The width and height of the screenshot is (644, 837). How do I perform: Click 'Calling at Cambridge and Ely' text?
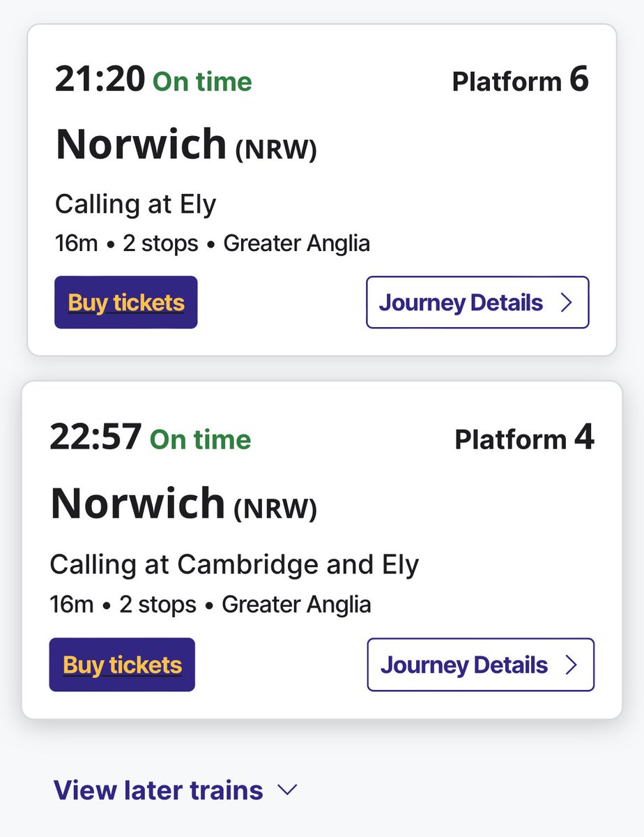tap(234, 564)
